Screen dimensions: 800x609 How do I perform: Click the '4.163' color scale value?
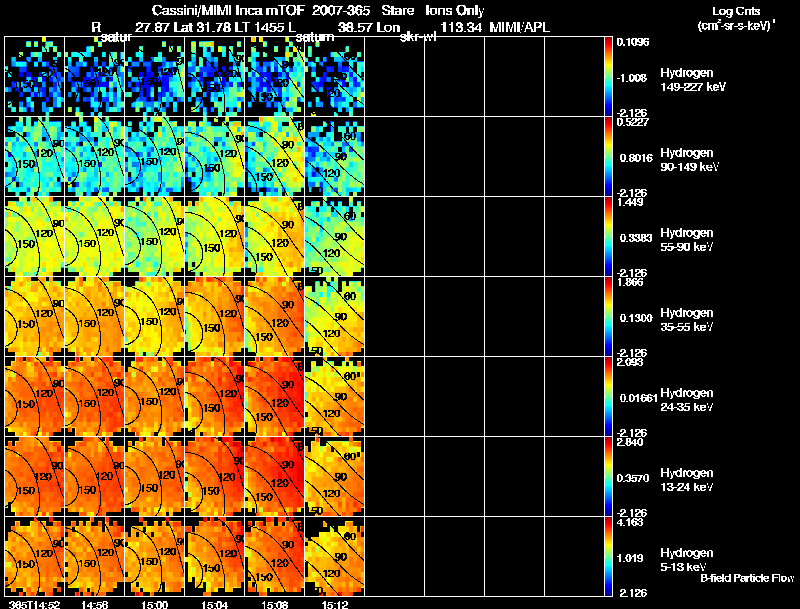[630, 522]
